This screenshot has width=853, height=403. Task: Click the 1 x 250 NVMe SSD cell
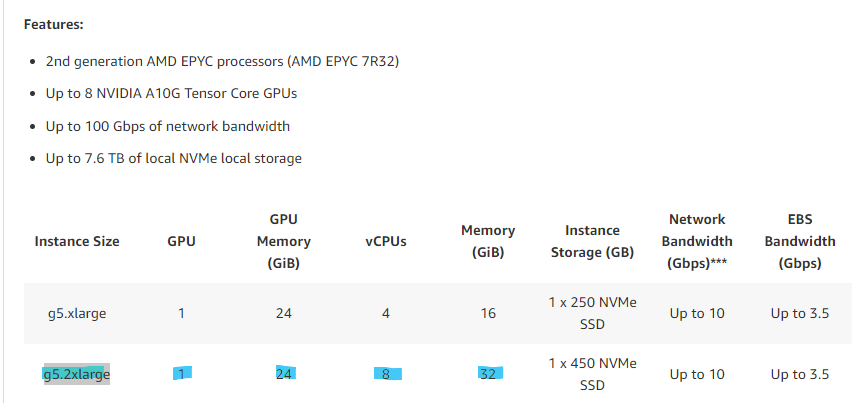point(592,313)
